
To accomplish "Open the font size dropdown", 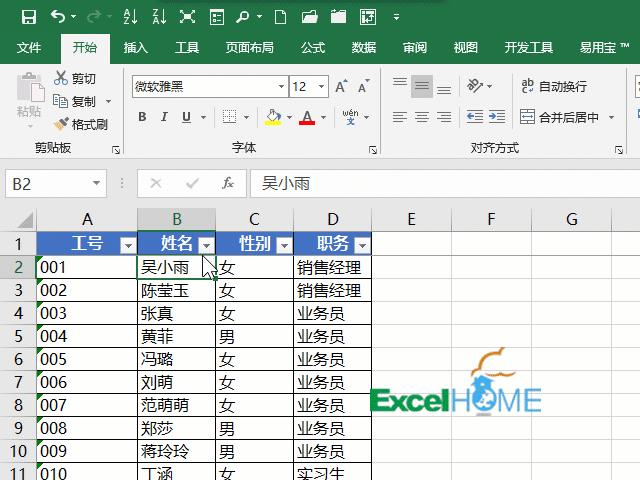I will coord(322,87).
